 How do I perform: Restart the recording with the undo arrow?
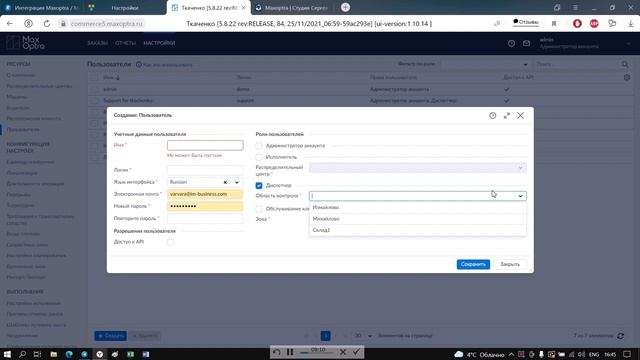[x=276, y=352]
